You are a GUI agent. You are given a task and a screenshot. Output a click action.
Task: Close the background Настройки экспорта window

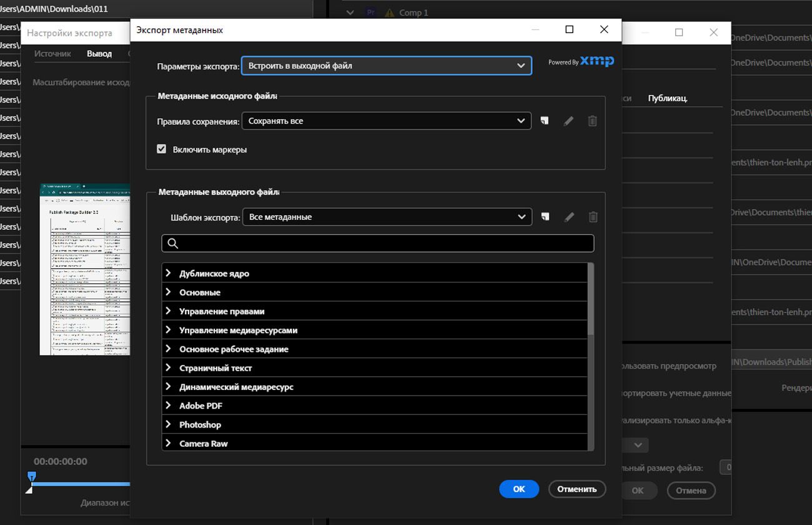point(713,32)
